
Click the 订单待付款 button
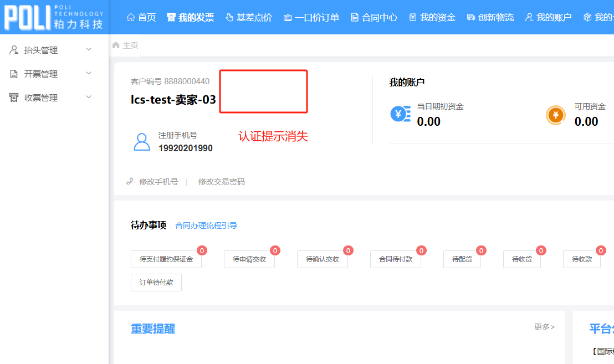(156, 283)
